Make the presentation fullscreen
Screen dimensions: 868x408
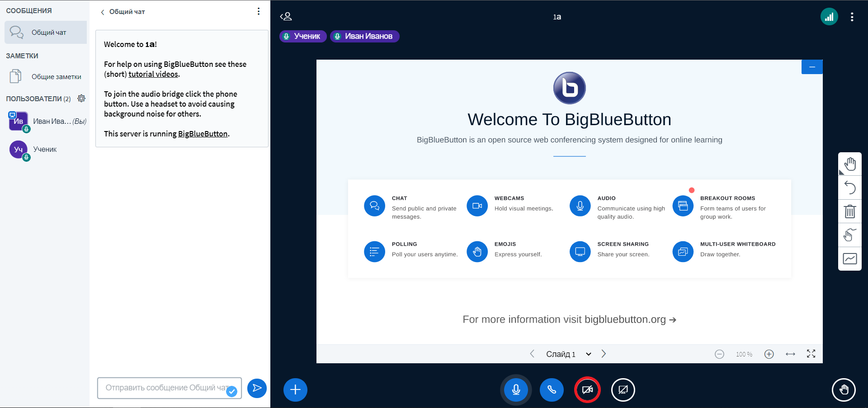(x=811, y=354)
